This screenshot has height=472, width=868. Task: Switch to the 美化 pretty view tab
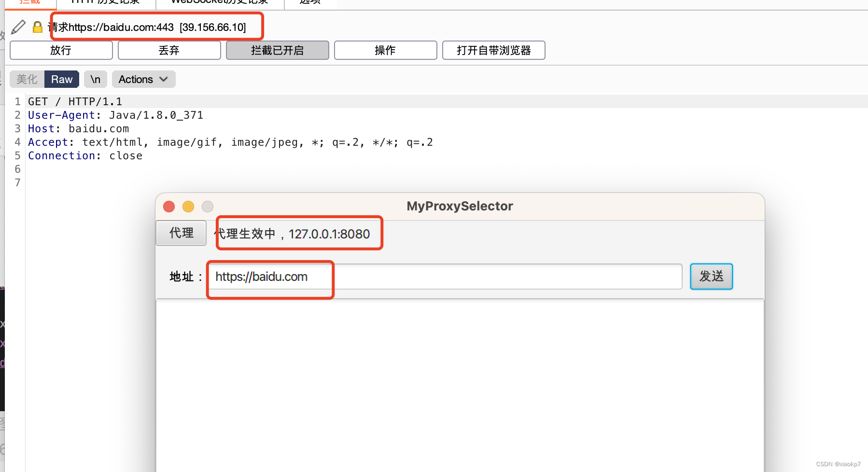coord(27,79)
